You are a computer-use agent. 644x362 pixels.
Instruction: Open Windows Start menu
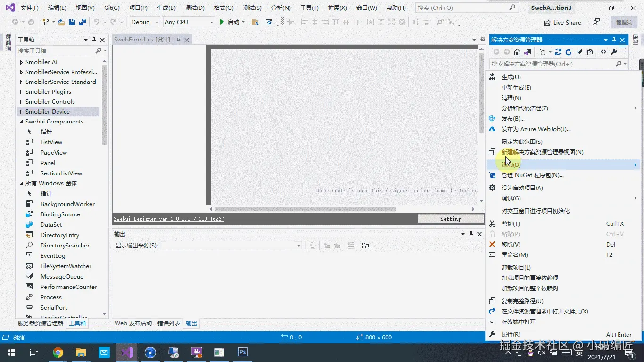pyautogui.click(x=10, y=353)
